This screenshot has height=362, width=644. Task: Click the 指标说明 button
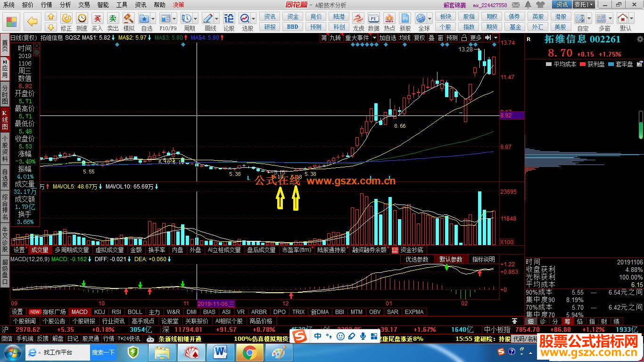484,259
